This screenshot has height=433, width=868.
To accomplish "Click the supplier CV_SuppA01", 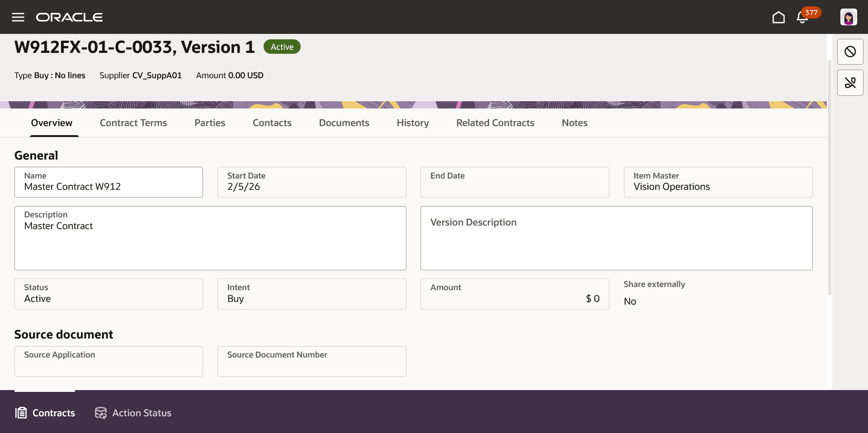I will tap(157, 75).
